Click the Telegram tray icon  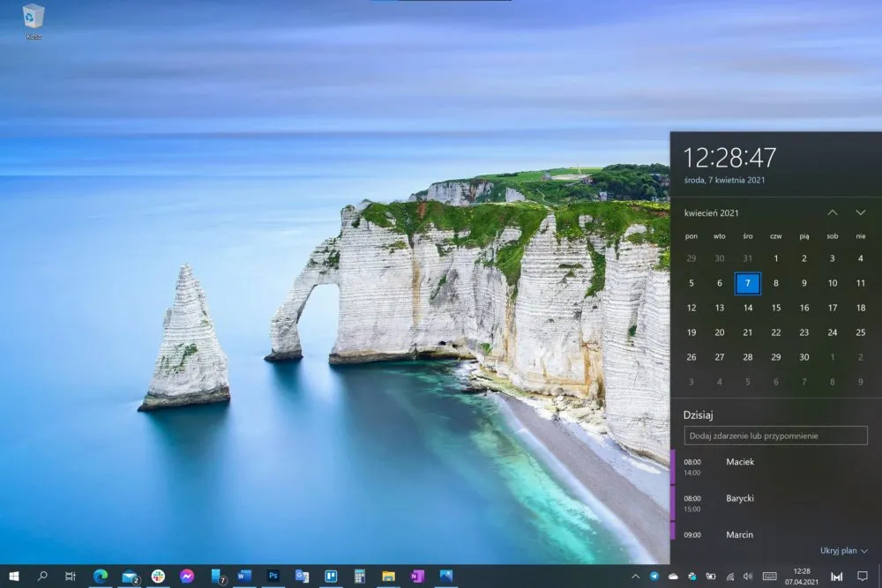654,577
